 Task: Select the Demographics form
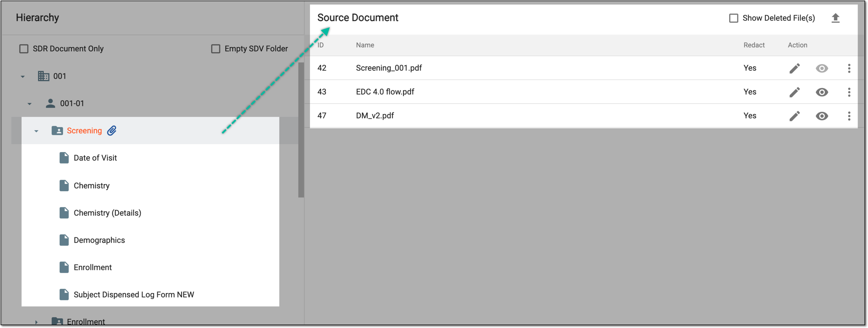(99, 240)
